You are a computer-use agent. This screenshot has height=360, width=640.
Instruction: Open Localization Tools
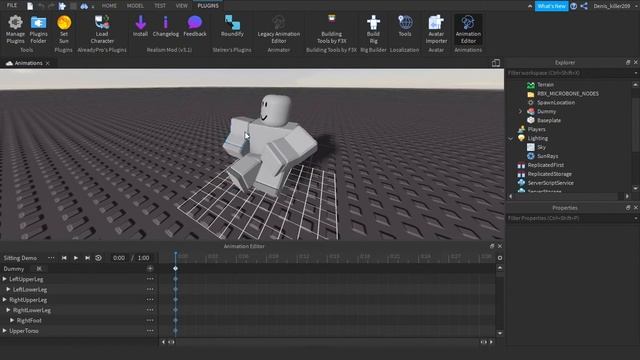404,26
